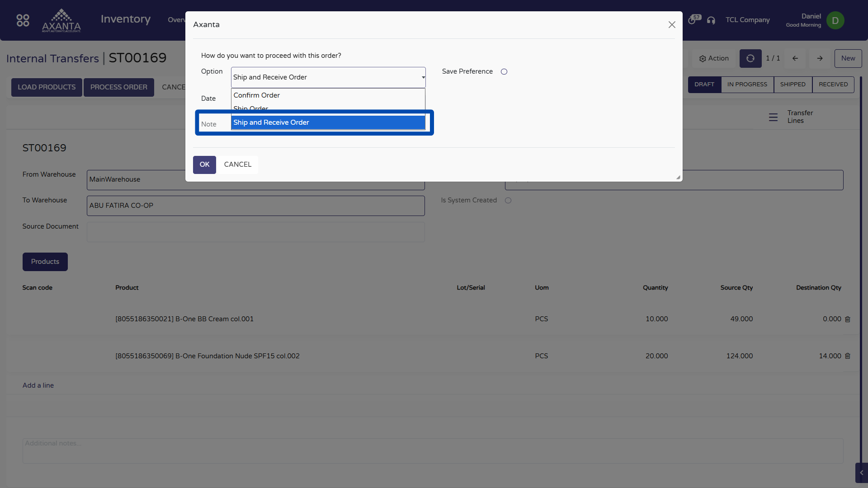Viewport: 868px width, 488px height.
Task: Open the Transfer Lines hamburger icon
Action: 773,117
